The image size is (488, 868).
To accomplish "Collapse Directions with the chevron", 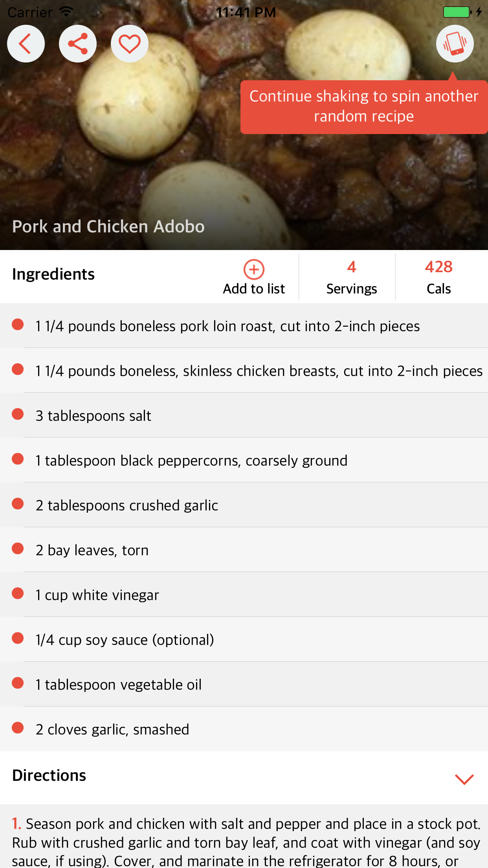I will [464, 779].
